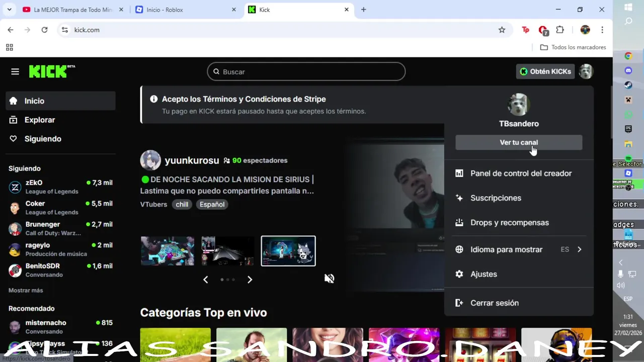Open tab search dropdown arrow

coord(9,10)
